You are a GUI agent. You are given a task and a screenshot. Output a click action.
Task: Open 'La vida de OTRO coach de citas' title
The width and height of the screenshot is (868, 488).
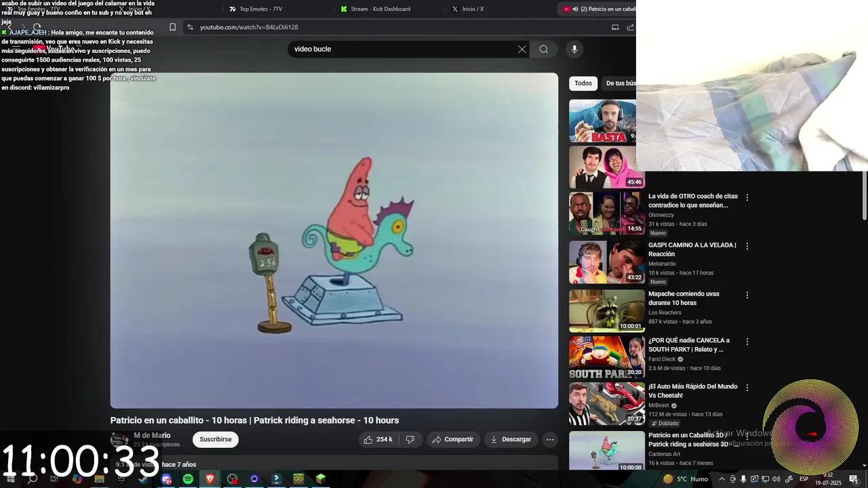click(692, 201)
